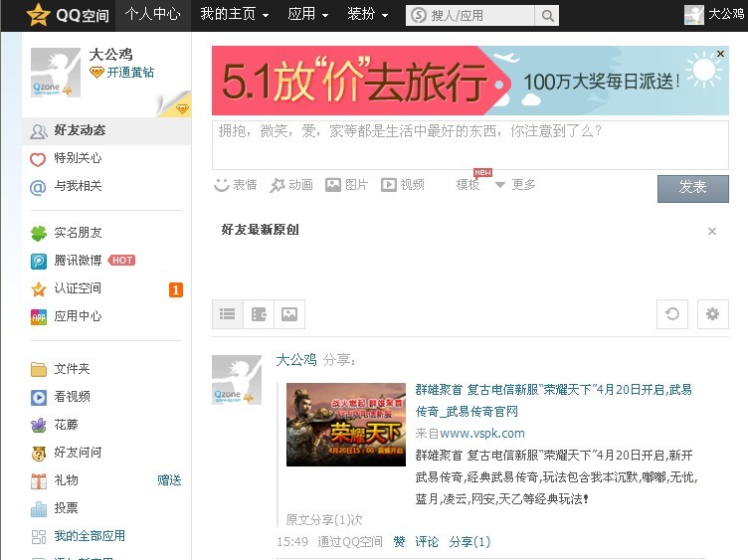Viewport: 748px width, 560px height.
Task: Attach 视频 video
Action: coord(403,185)
